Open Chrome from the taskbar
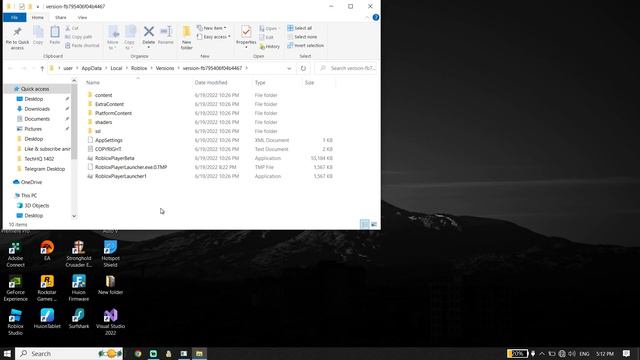The image size is (640, 360). pos(138,353)
